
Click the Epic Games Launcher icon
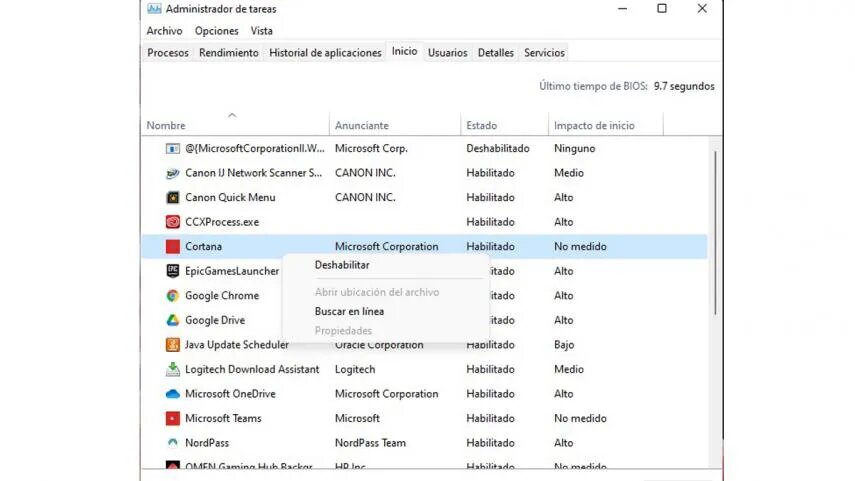point(173,271)
